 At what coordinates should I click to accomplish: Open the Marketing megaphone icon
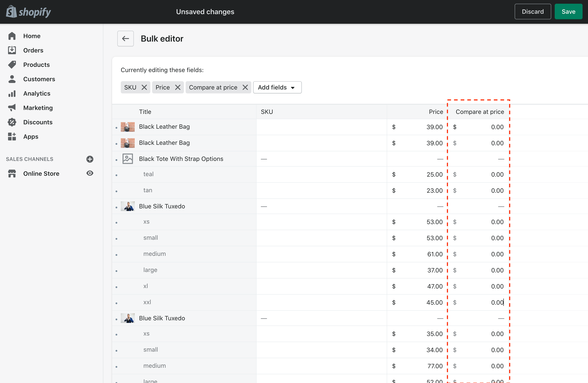[12, 108]
